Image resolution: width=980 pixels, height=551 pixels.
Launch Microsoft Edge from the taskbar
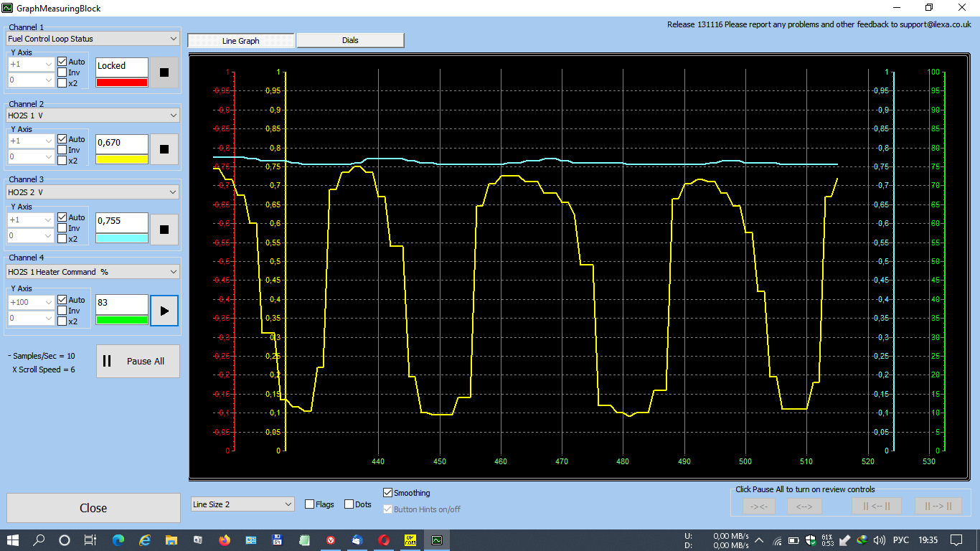pyautogui.click(x=118, y=540)
